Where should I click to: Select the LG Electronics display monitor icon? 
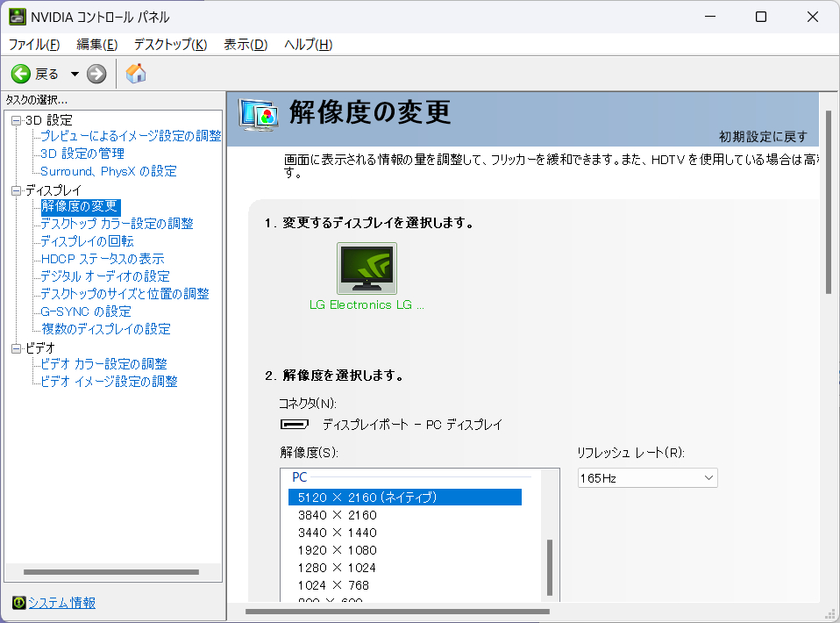[366, 268]
